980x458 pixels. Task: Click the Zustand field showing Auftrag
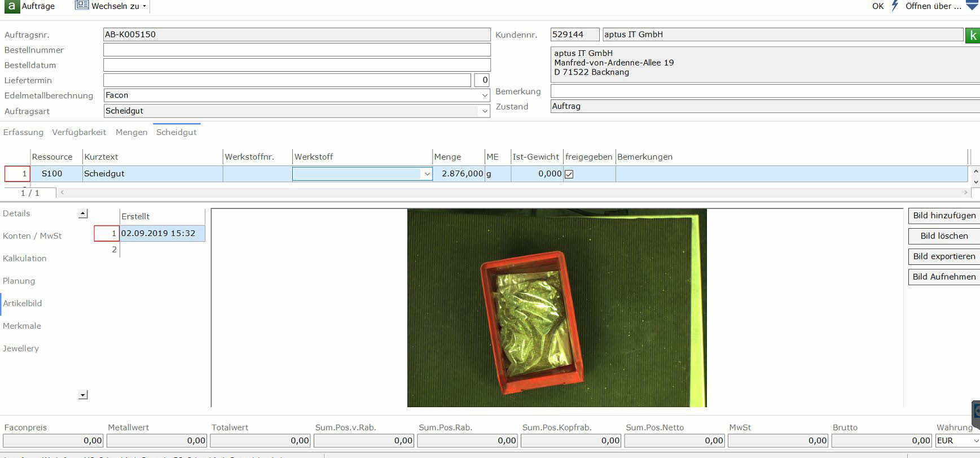click(765, 106)
